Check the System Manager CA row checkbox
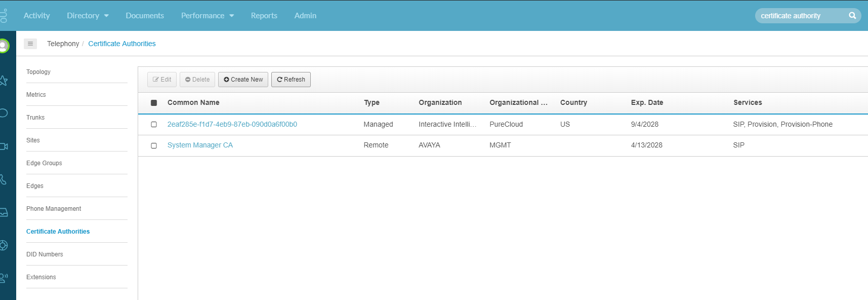Image resolution: width=868 pixels, height=300 pixels. tap(154, 145)
